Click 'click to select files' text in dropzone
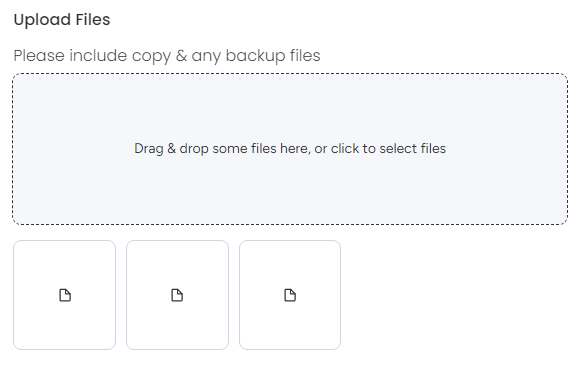The height and width of the screenshot is (371, 579). 388,148
